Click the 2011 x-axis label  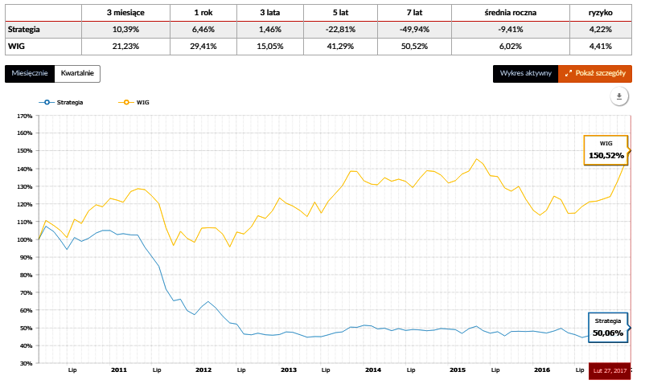[x=119, y=370]
